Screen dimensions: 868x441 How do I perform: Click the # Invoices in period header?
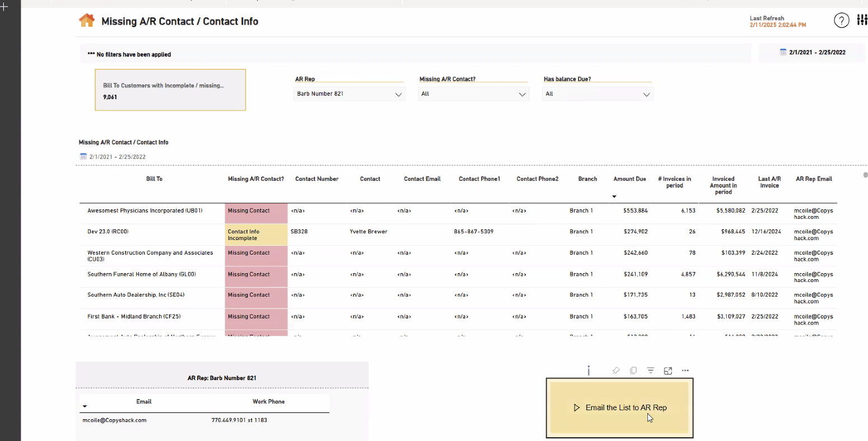coord(674,182)
